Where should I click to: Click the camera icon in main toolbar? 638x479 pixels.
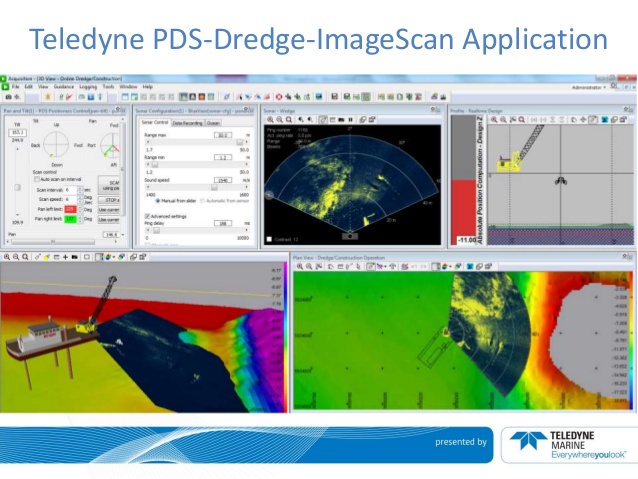click(x=8, y=97)
